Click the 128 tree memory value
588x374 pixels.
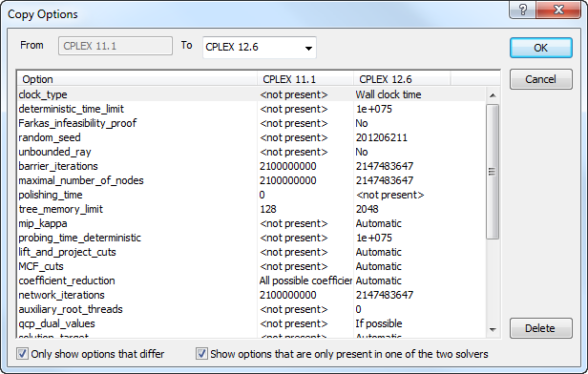coord(267,209)
